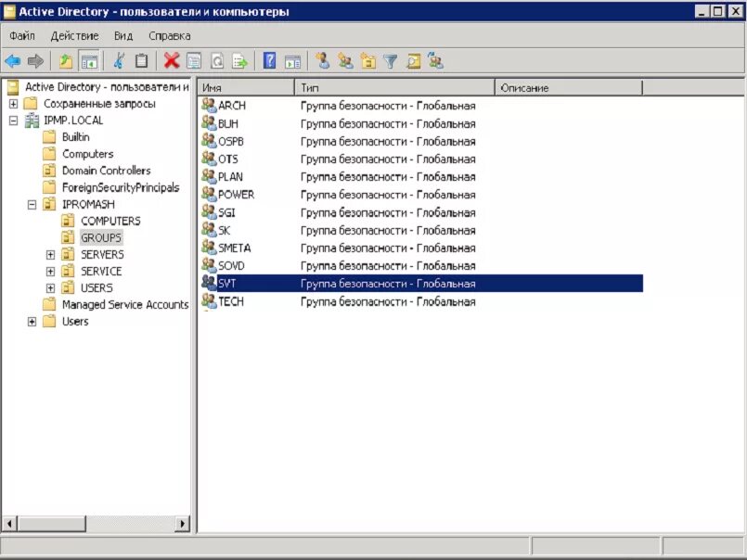Expand the Сохраненные запросы node

pos(13,103)
